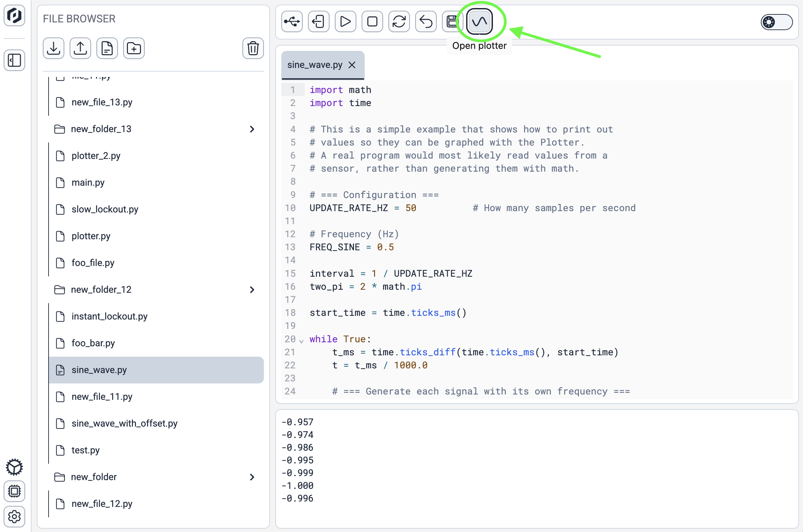Select the sine_wave.py editor tab
This screenshot has width=803, height=532.
(314, 65)
